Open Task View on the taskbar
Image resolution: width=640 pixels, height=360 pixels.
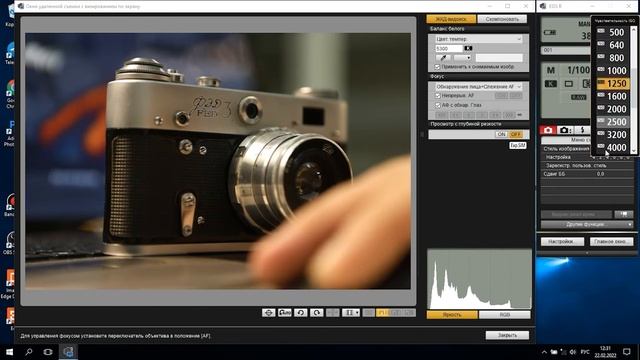click(x=48, y=352)
